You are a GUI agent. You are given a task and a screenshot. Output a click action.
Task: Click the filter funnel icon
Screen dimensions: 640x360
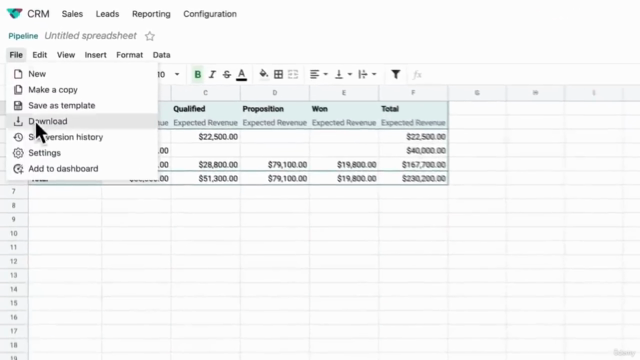(x=396, y=74)
